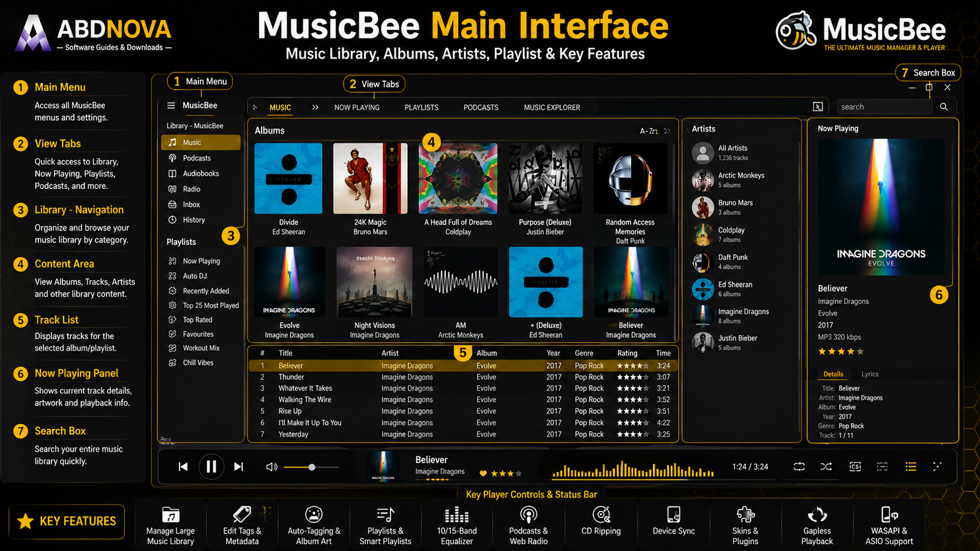Open the MusicBee hamburger main menu
Viewport: 980px width, 551px height.
click(171, 105)
